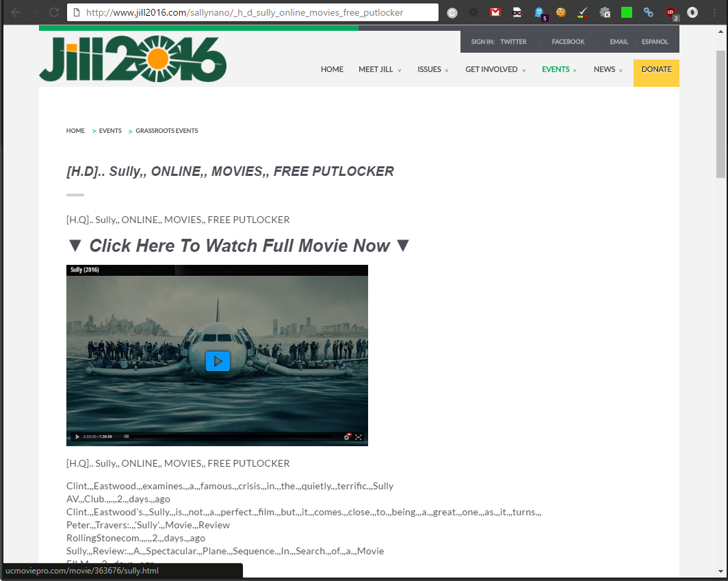The height and width of the screenshot is (581, 728).
Task: Click the checkmark extension icon
Action: tap(583, 12)
